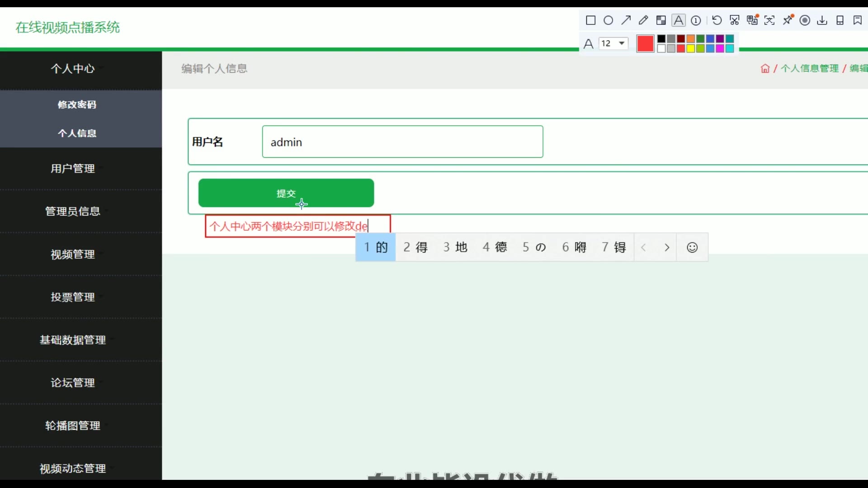The height and width of the screenshot is (488, 868).
Task: Click the home icon in breadcrumb
Action: (x=765, y=68)
